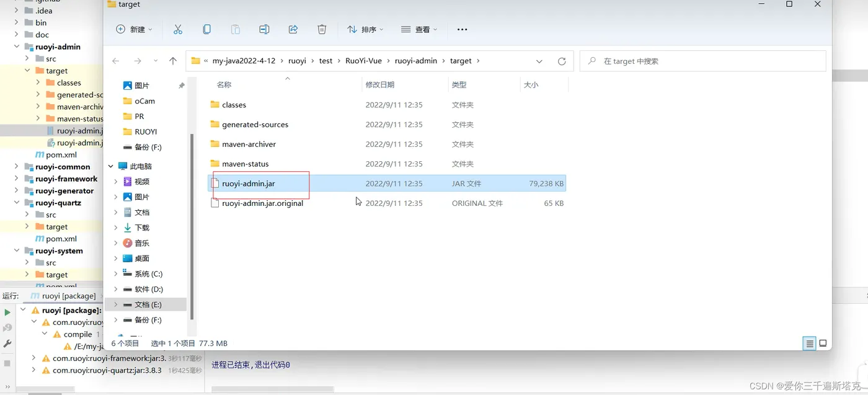Click ruoyi-admin in the address breadcrumb
This screenshot has height=395, width=868.
coord(416,61)
